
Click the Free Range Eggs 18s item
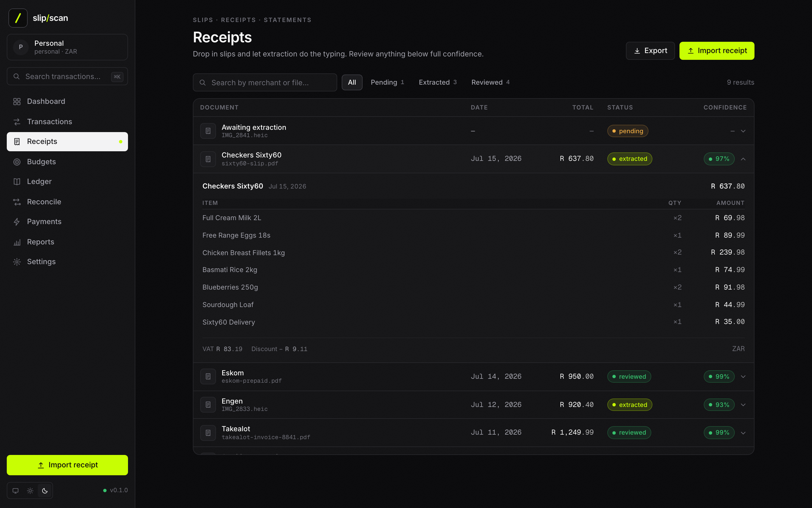[x=236, y=235]
